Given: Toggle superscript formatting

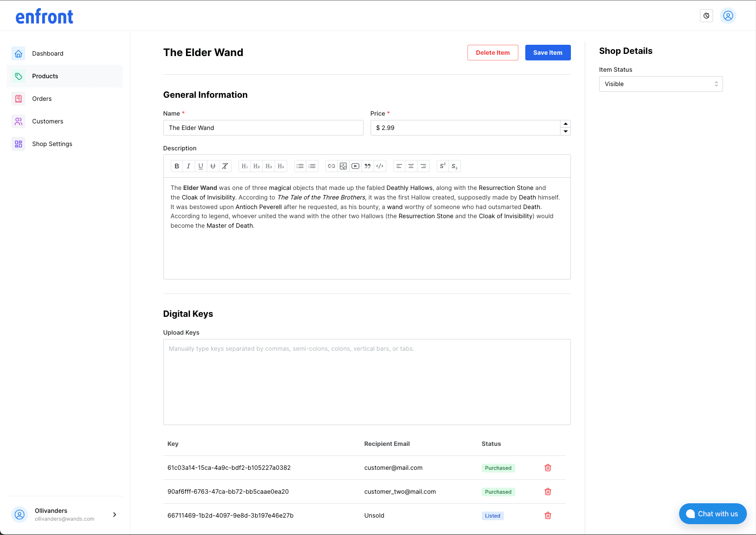Looking at the screenshot, I should click(442, 166).
